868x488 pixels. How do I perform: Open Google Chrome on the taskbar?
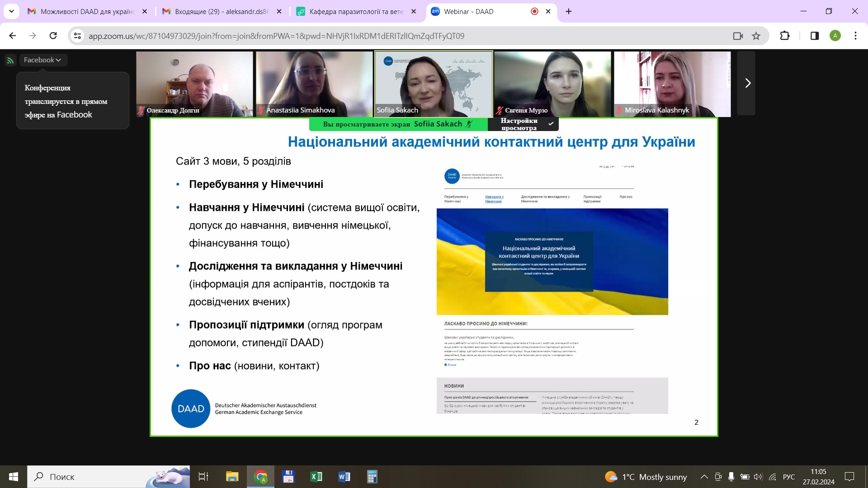coord(260,477)
